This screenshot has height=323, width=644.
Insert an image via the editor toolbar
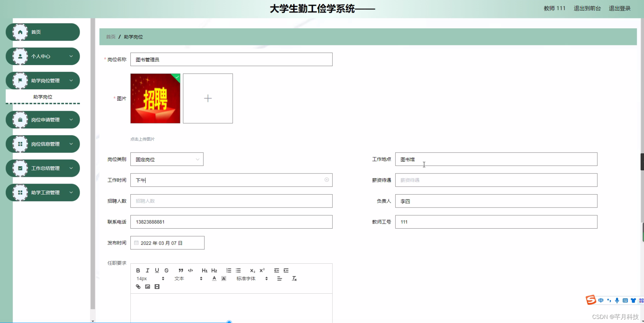[x=147, y=287]
